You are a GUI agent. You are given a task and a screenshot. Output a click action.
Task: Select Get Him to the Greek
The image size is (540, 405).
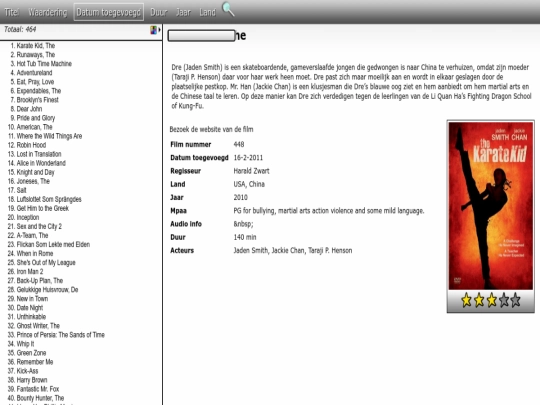pos(43,208)
